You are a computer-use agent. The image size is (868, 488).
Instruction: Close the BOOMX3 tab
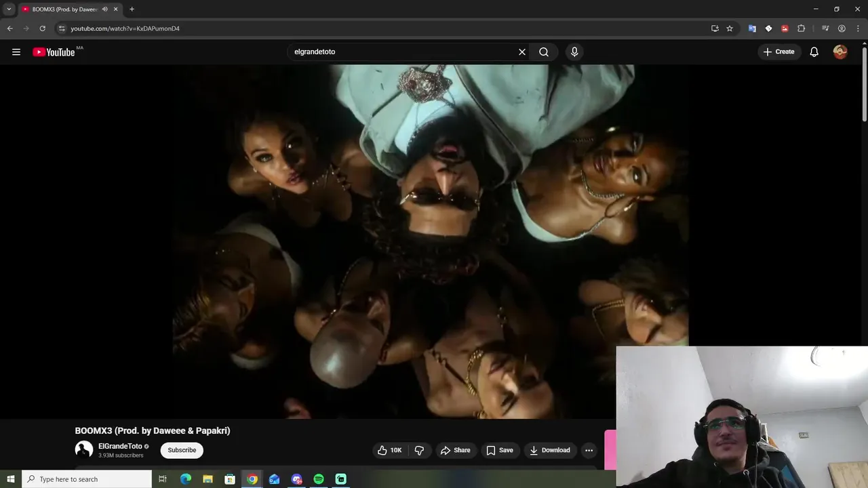(115, 9)
